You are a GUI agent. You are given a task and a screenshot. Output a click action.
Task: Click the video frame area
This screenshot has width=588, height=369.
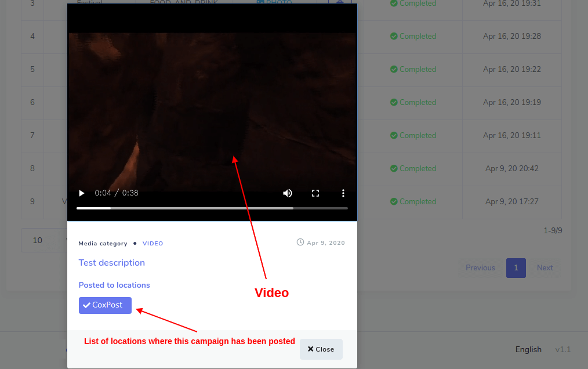pos(212,110)
